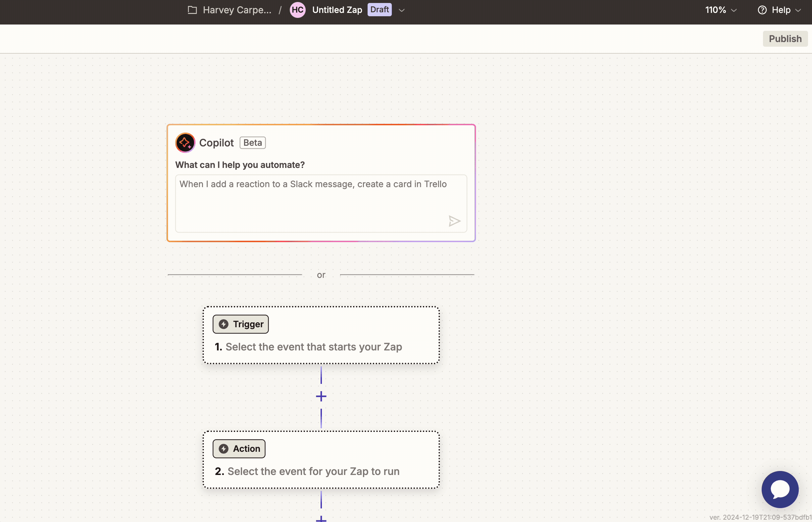Viewport: 812px width, 522px height.
Task: Click the lightning icon in Trigger badge
Action: pos(223,324)
